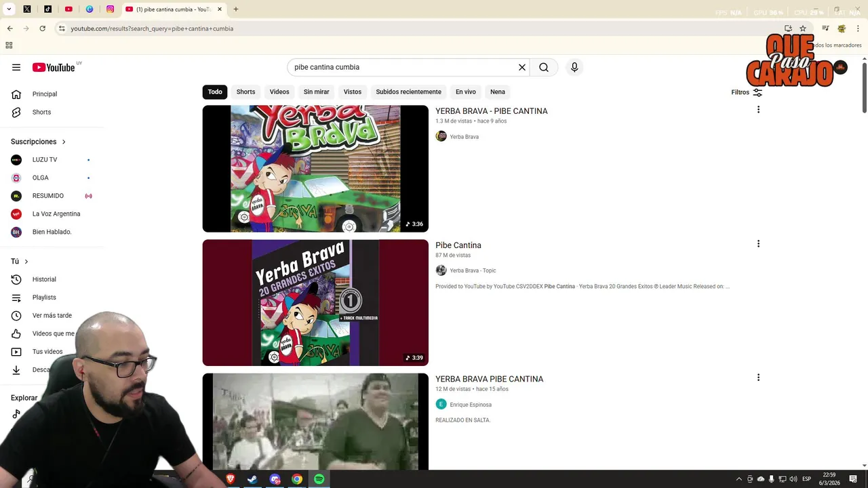
Task: Switch to the X (Twitter) pinned tab
Action: (x=27, y=9)
